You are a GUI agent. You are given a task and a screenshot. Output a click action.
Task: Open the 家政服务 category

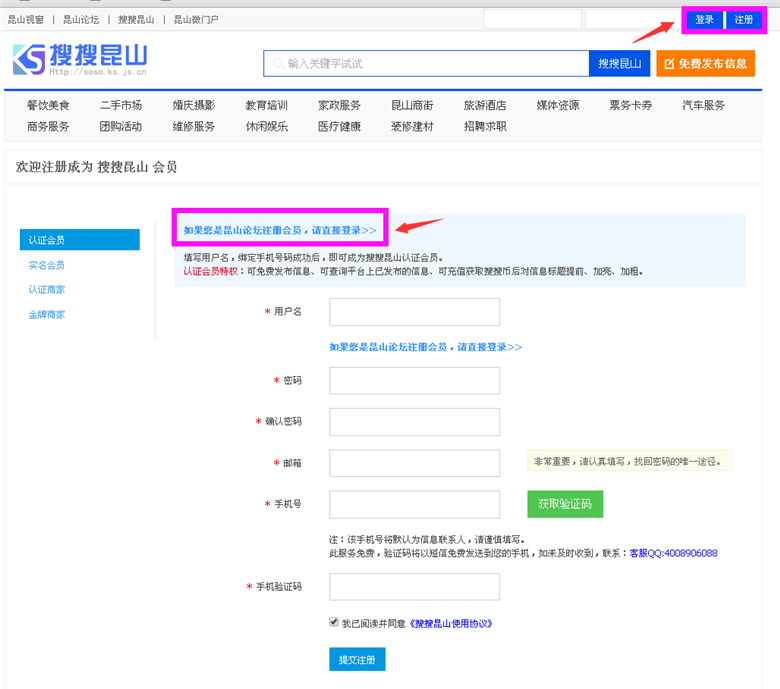pyautogui.click(x=339, y=105)
